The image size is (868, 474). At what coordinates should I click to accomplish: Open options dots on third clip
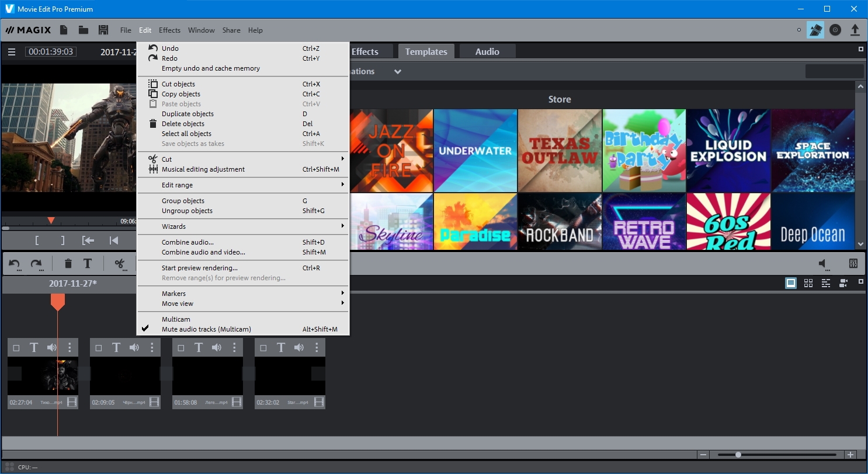(x=234, y=348)
